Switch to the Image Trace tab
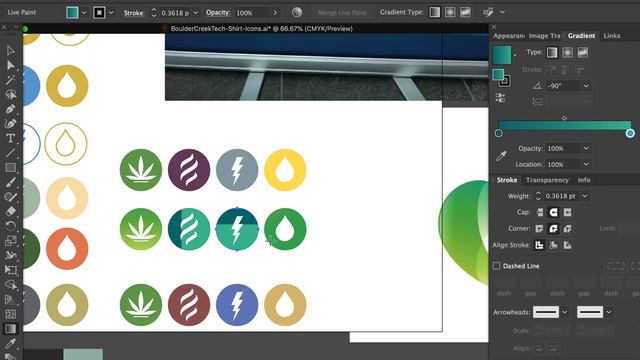Screen dimensions: 640x360 click(x=544, y=36)
